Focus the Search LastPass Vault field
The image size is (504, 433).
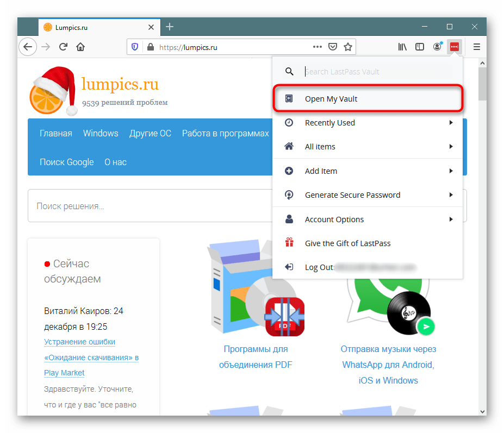tap(378, 71)
